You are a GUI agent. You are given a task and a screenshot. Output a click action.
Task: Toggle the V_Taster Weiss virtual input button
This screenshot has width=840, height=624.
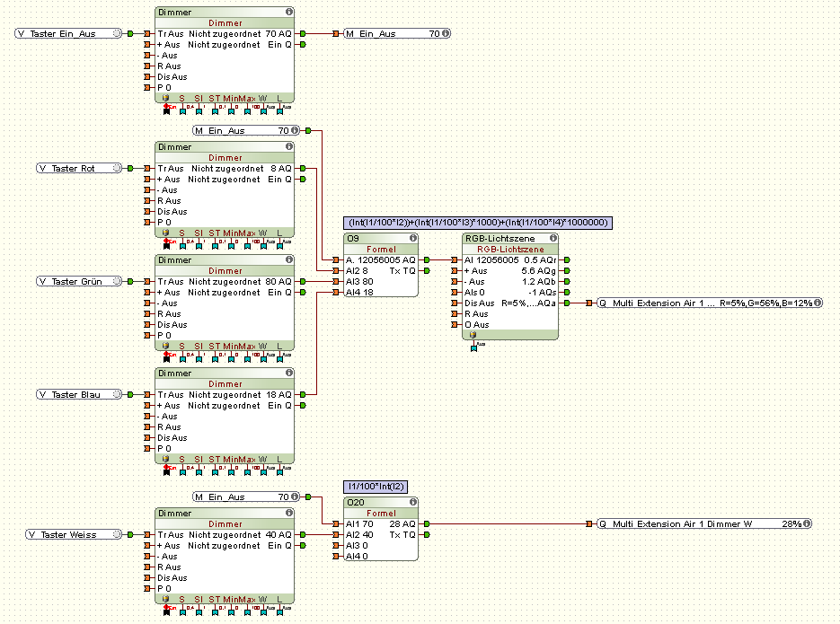[x=117, y=534]
